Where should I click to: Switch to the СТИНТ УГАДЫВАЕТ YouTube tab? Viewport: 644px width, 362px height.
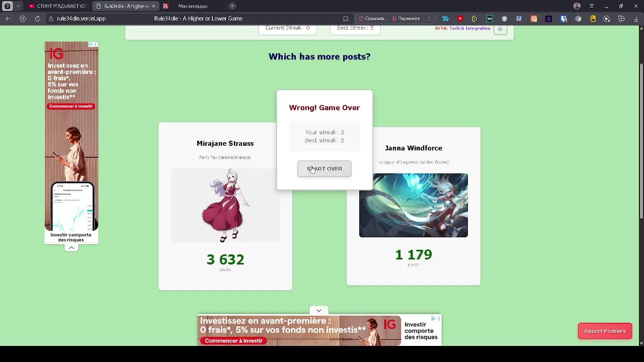click(58, 6)
